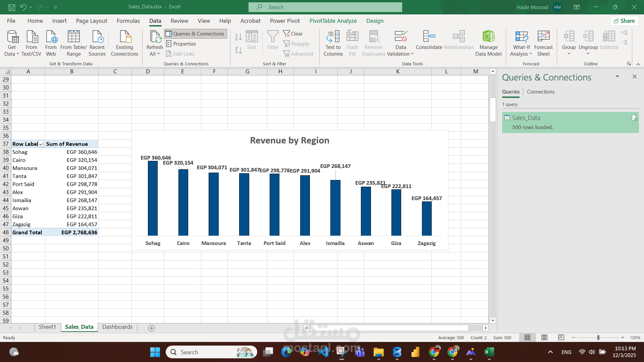Switch to Connections tab in side pane
The width and height of the screenshot is (644, 362).
540,92
